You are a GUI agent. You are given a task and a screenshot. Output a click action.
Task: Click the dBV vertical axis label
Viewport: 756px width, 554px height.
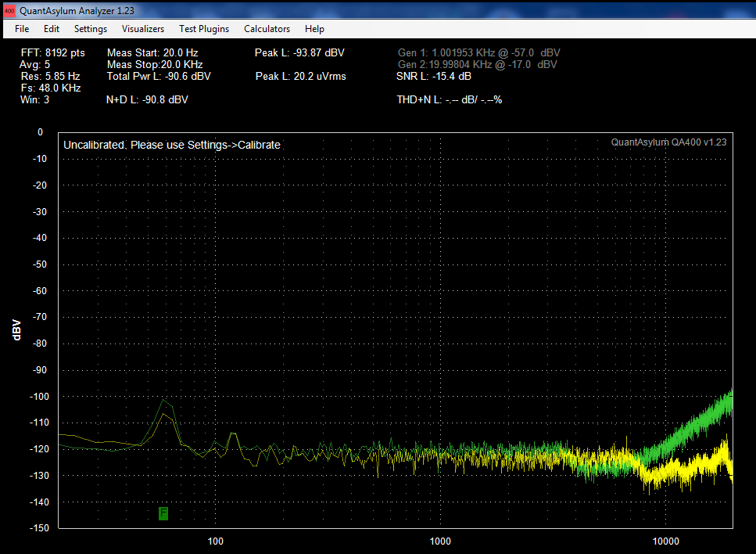pos(16,330)
